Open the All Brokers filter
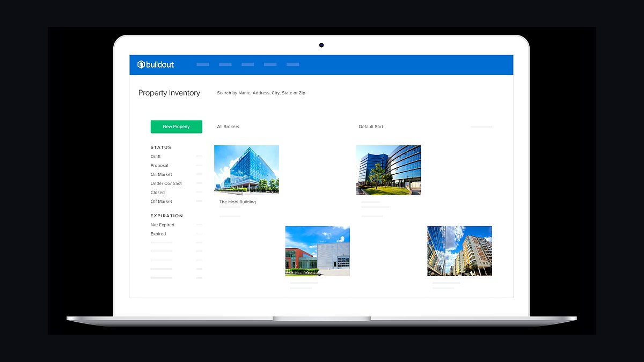The width and height of the screenshot is (644, 362). 228,127
